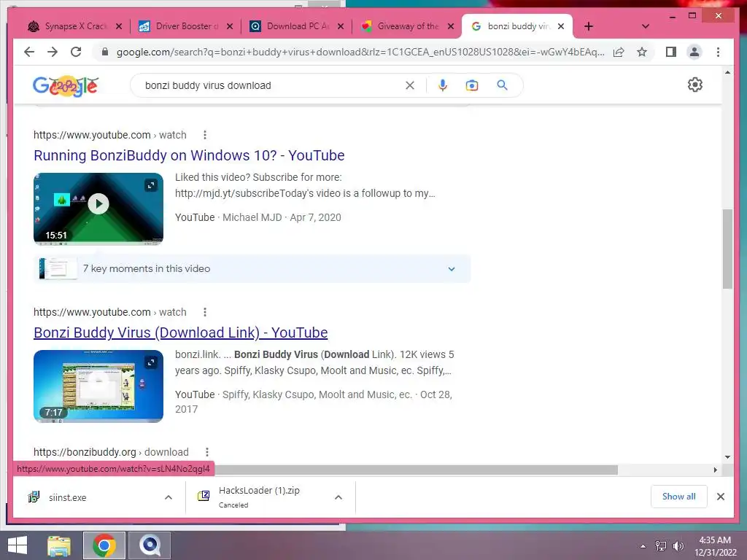Screen dimensions: 747x560
Task: Open the Chrome profile avatar
Action: [x=694, y=52]
